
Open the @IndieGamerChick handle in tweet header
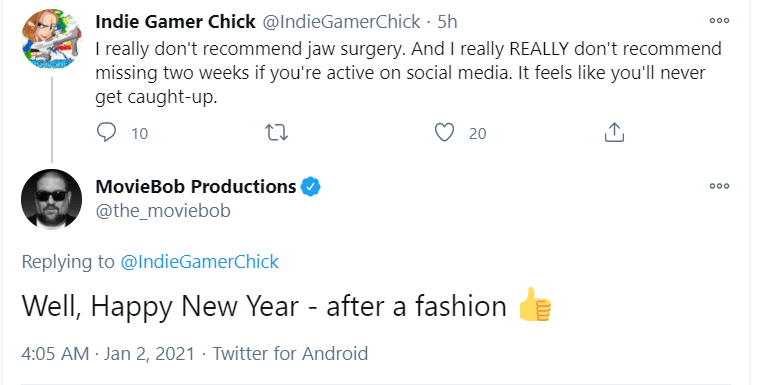pyautogui.click(x=341, y=21)
